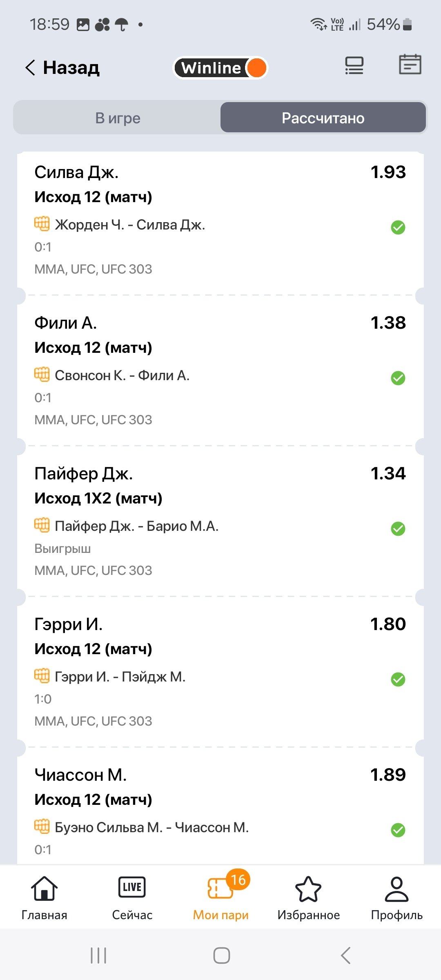Screen dimensions: 441x980
Task: Tap MMA glove icon beside Свонсон К. - Фили А.
Action: click(42, 374)
